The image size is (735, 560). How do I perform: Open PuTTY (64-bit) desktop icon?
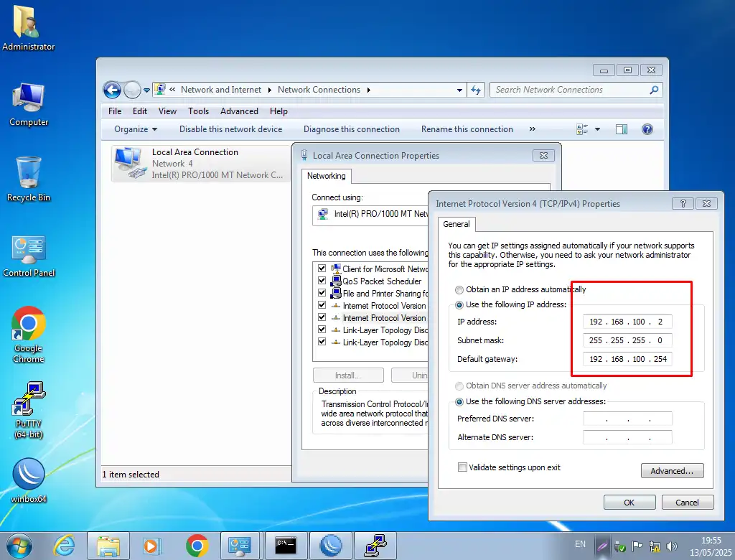click(29, 401)
